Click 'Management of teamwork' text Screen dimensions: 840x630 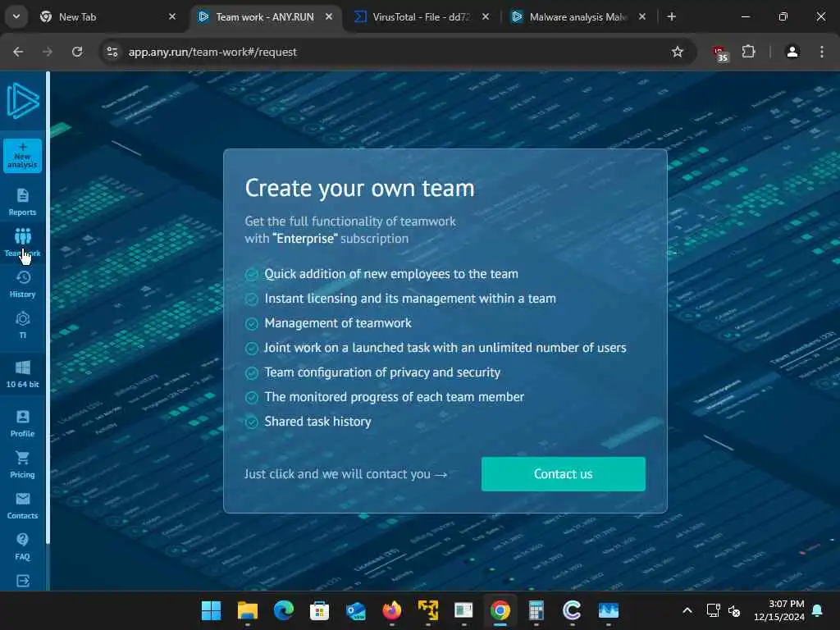338,323
